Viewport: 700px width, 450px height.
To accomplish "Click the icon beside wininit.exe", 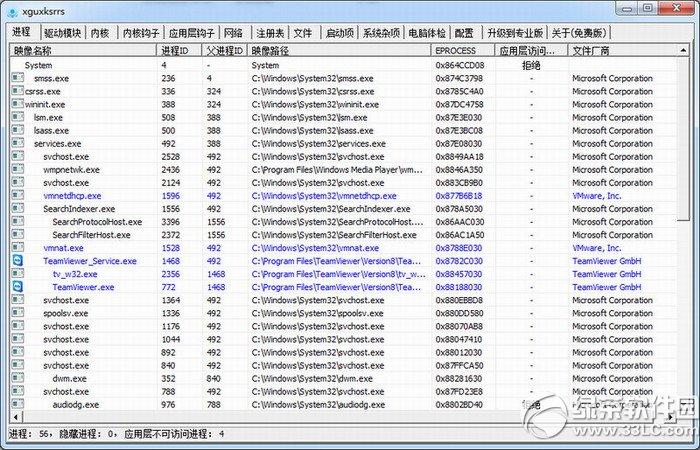I will coord(16,104).
